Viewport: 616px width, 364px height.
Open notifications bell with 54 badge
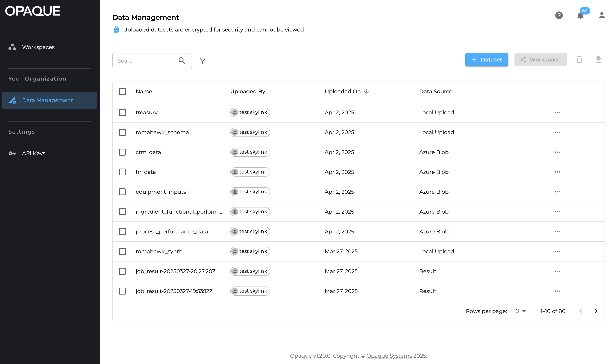(x=580, y=15)
